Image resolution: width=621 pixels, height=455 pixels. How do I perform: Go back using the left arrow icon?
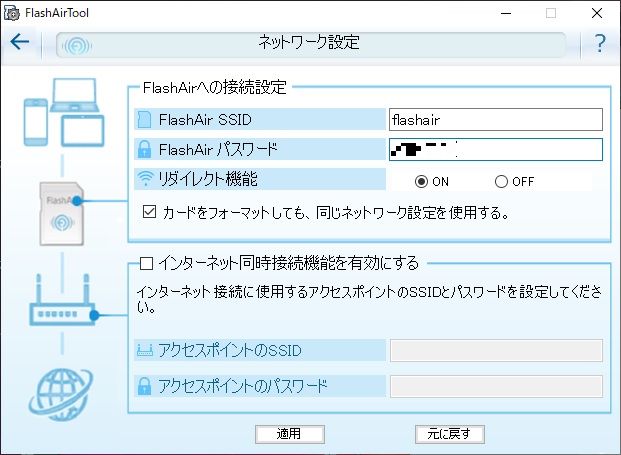click(x=20, y=42)
